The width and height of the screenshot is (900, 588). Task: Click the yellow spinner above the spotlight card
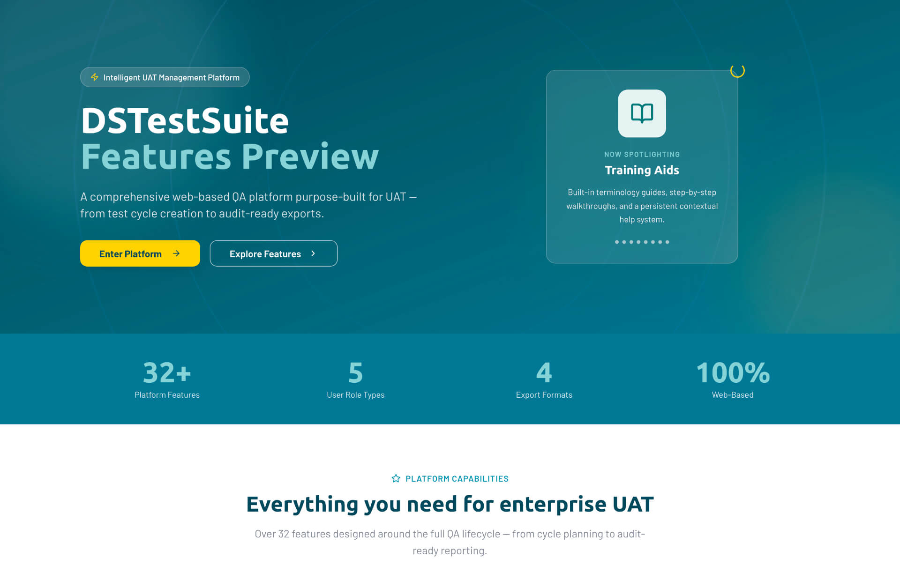pos(738,70)
